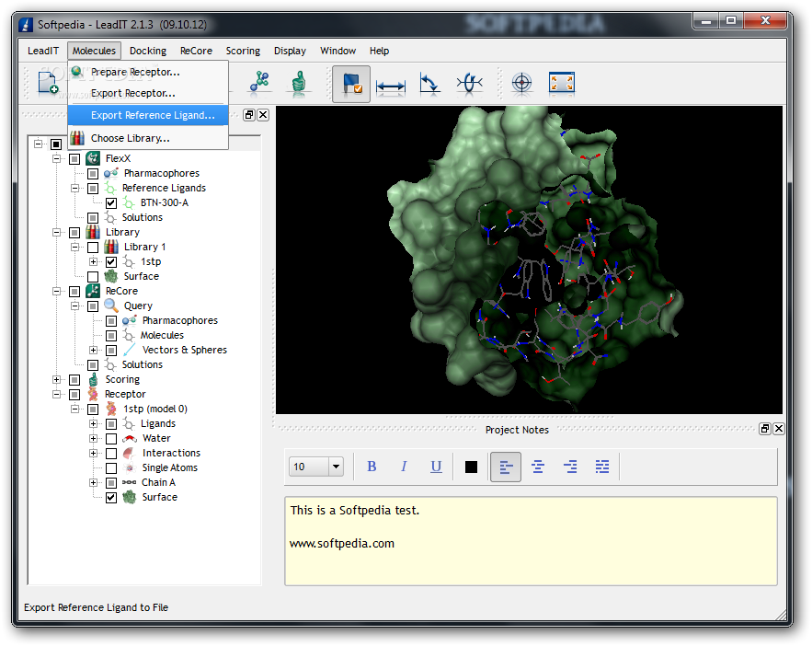Check the Library 1 checkbox

[93, 248]
